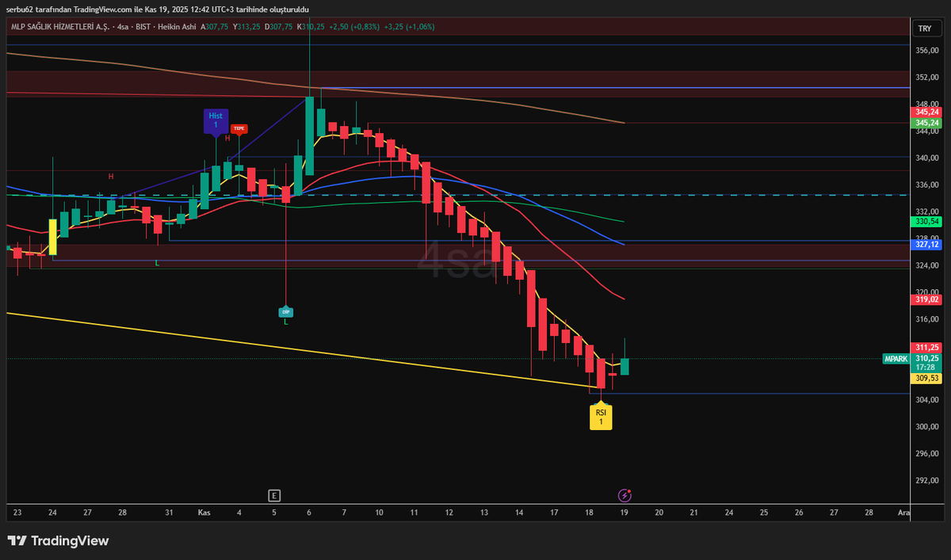
Task: Click the red 311,25 price label
Action: 927,347
